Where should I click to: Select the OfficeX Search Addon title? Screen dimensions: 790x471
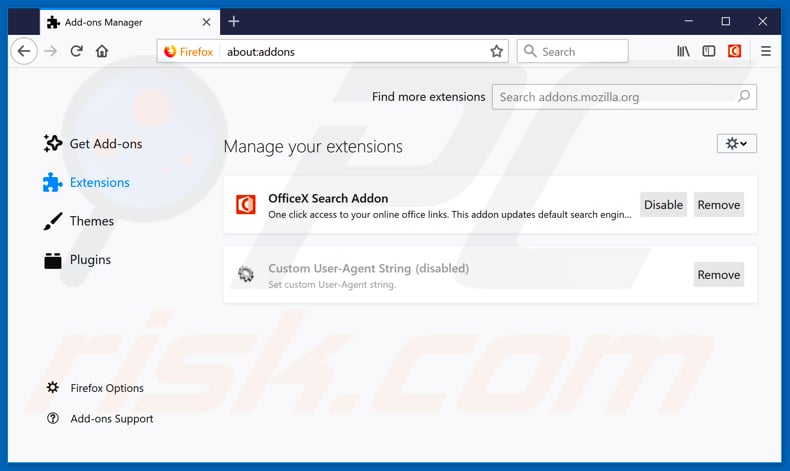(328, 198)
